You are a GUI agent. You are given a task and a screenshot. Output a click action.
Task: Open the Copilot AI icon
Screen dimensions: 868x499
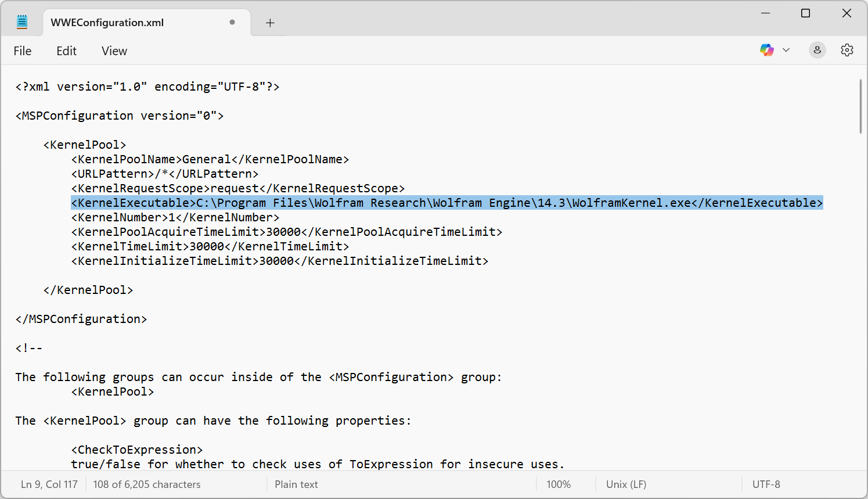point(766,50)
